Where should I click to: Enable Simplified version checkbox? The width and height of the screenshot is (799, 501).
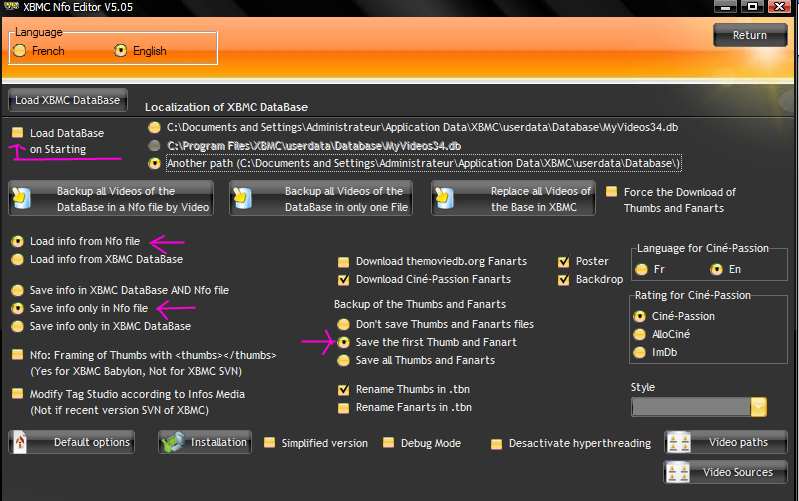click(270, 442)
